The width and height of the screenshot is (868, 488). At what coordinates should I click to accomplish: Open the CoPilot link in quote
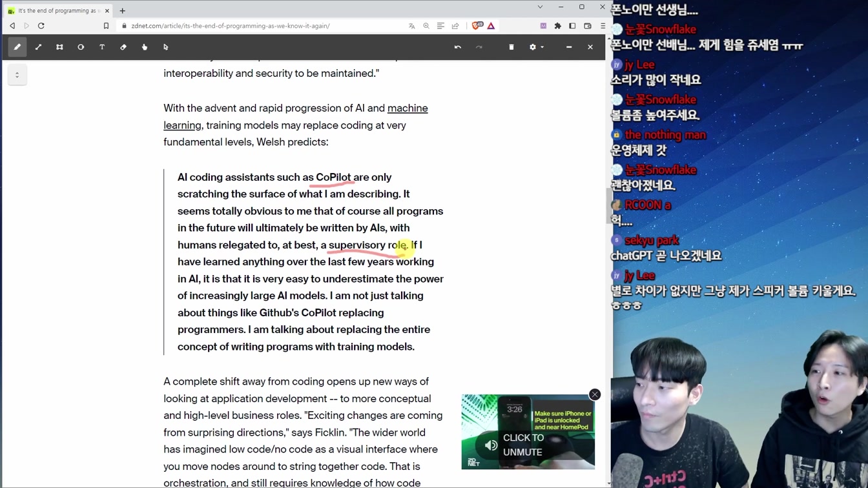pos(333,178)
